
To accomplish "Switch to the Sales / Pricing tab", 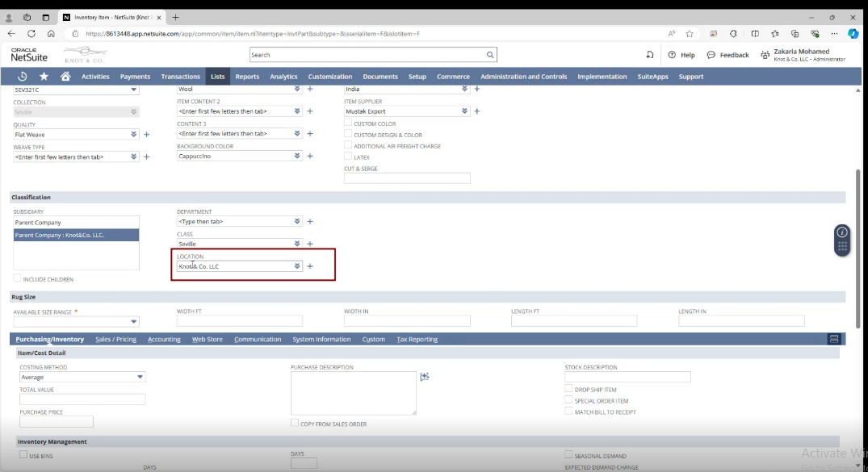I will [x=115, y=340].
